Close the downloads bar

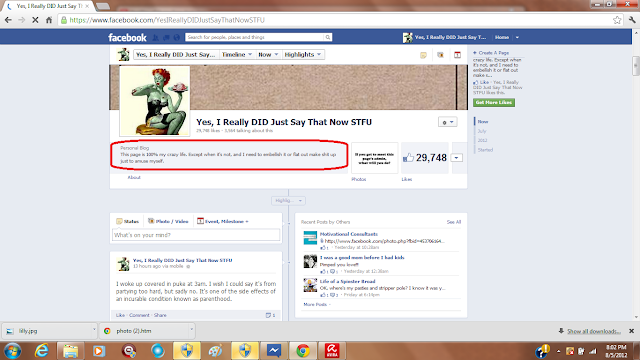coord(631,331)
